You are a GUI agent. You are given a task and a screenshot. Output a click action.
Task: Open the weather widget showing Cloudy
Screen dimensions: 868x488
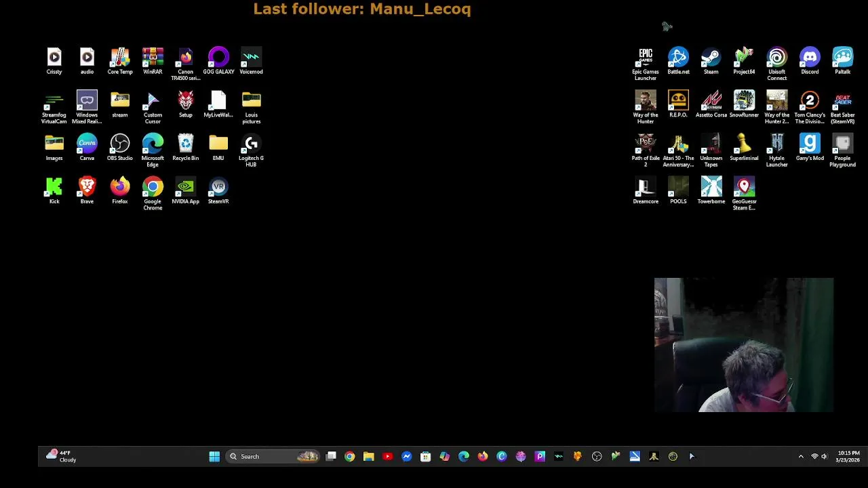(61, 456)
